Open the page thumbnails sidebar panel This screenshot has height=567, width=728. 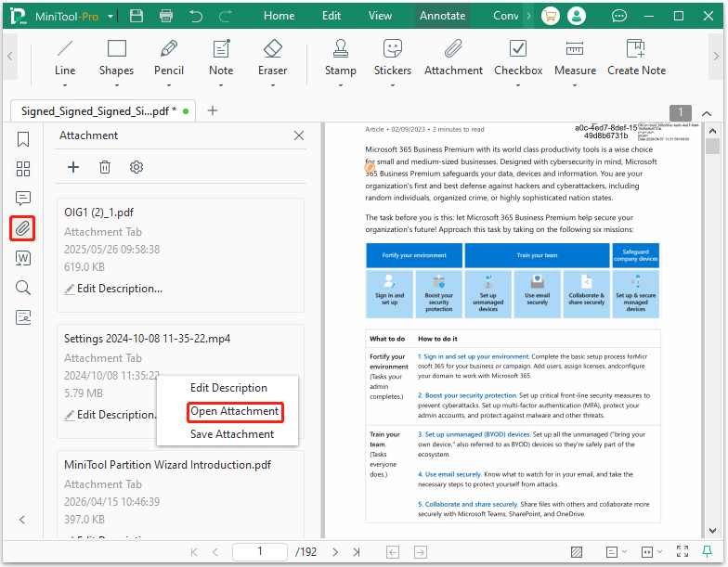pyautogui.click(x=23, y=169)
